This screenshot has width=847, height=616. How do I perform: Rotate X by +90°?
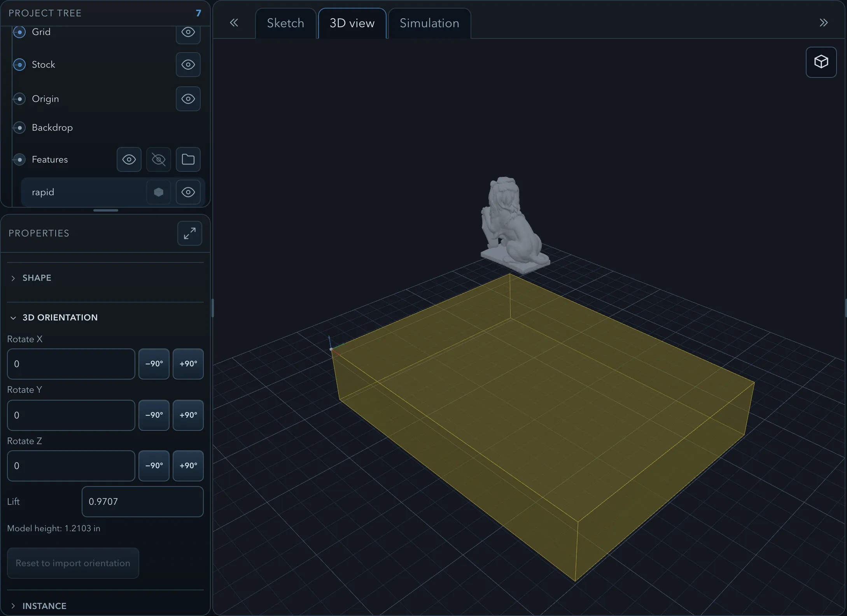coord(188,364)
